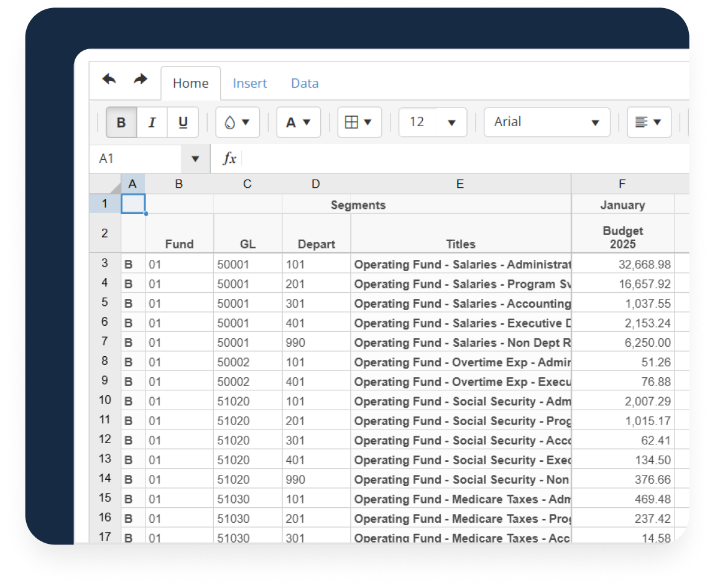Switch to the Home tab
The image size is (715, 588).
pos(191,83)
